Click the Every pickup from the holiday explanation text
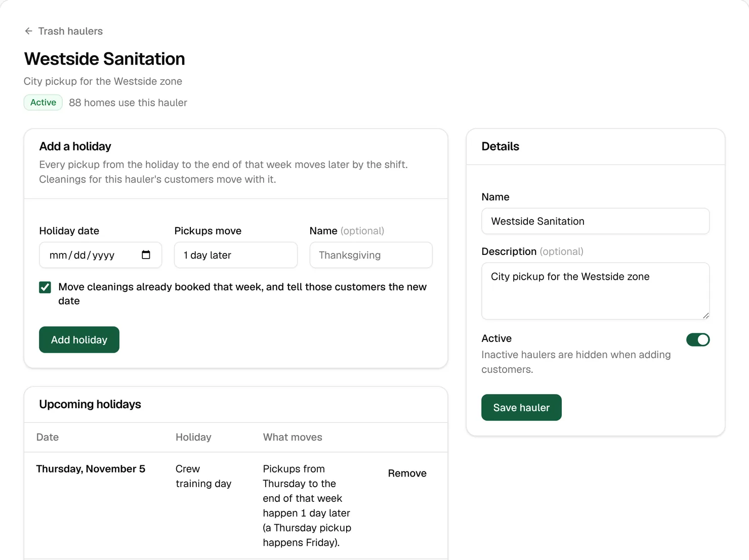This screenshot has height=560, width=749. (x=223, y=172)
